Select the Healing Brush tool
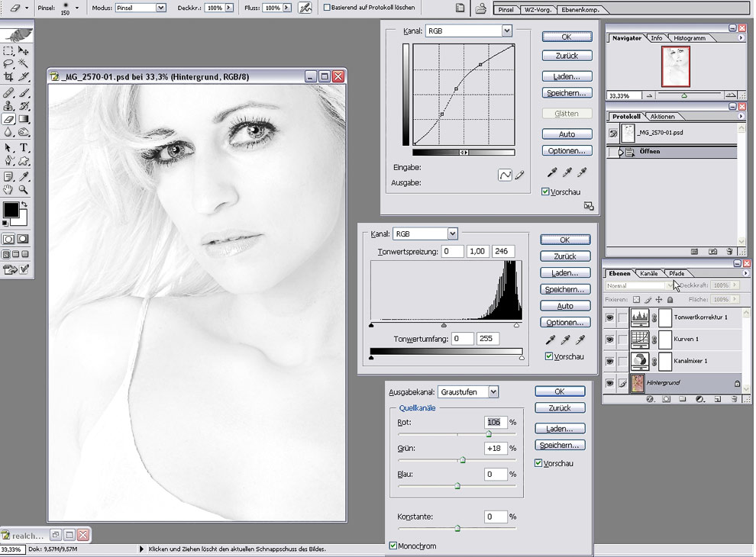This screenshot has width=756, height=557. click(x=8, y=93)
